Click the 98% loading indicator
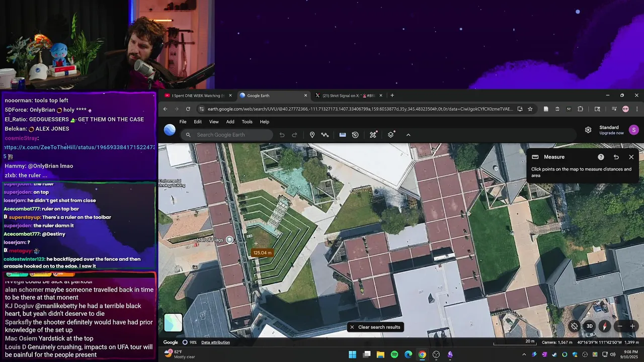This screenshot has height=362, width=644. click(190, 342)
